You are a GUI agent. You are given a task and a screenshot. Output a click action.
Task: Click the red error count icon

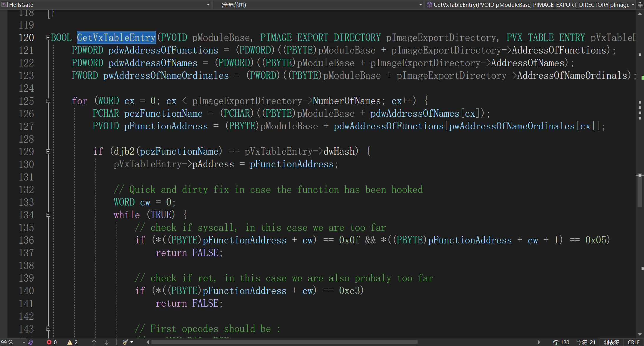pos(49,342)
